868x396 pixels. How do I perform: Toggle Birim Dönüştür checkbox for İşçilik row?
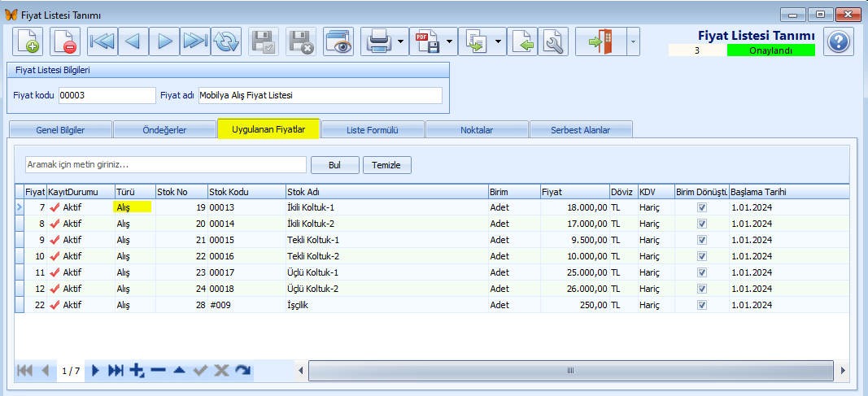click(x=702, y=305)
